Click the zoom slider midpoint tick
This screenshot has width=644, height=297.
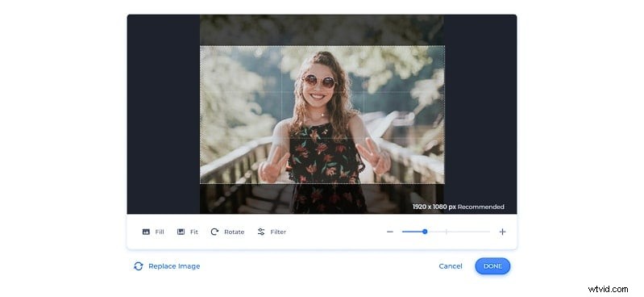click(x=447, y=232)
